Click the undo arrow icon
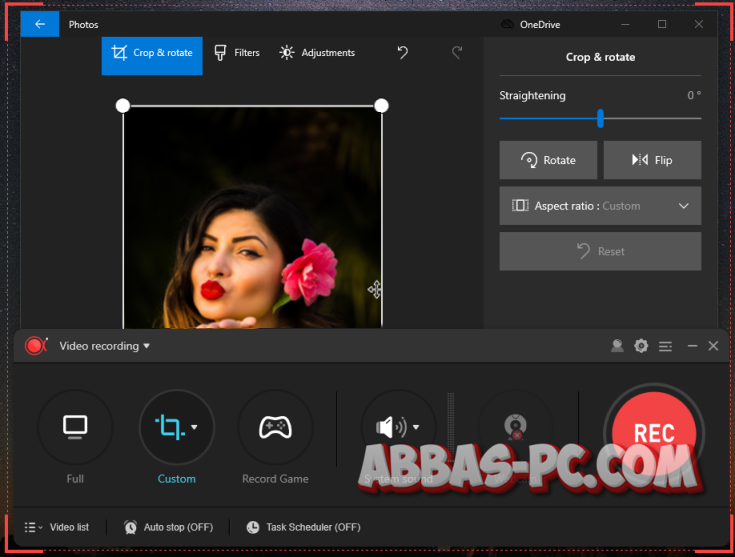Screen dimensions: 735x557 click(402, 53)
